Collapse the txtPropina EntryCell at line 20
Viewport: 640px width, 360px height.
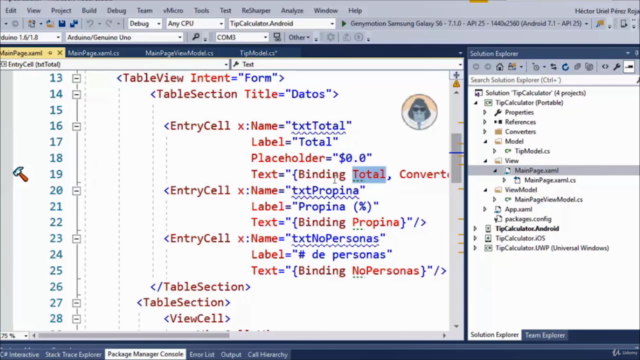click(76, 191)
